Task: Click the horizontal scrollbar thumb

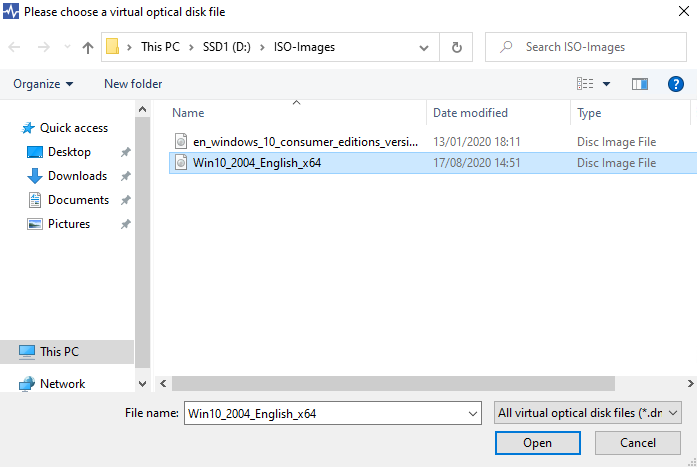Action: (393, 383)
